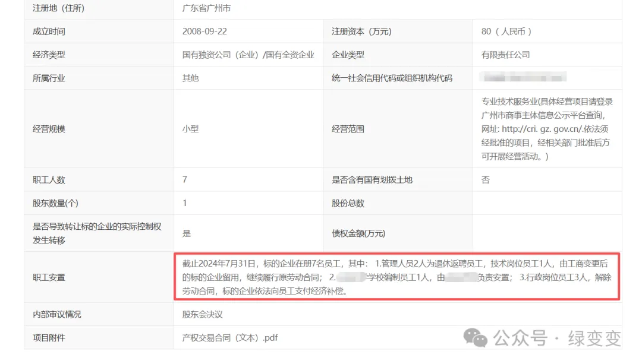
Task: Click the 股东会决议 value cell
Action: click(202, 314)
